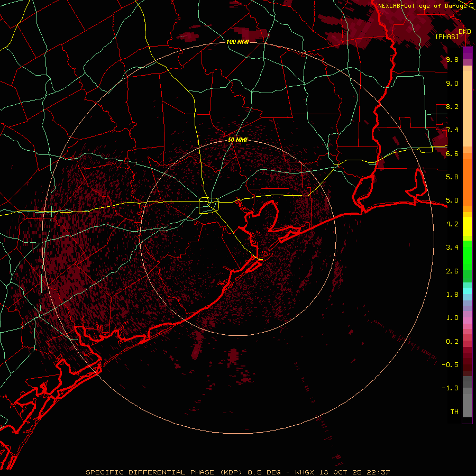This screenshot has width=476, height=476.
Task: Click the 1.8 scale value
Action: [x=452, y=295]
